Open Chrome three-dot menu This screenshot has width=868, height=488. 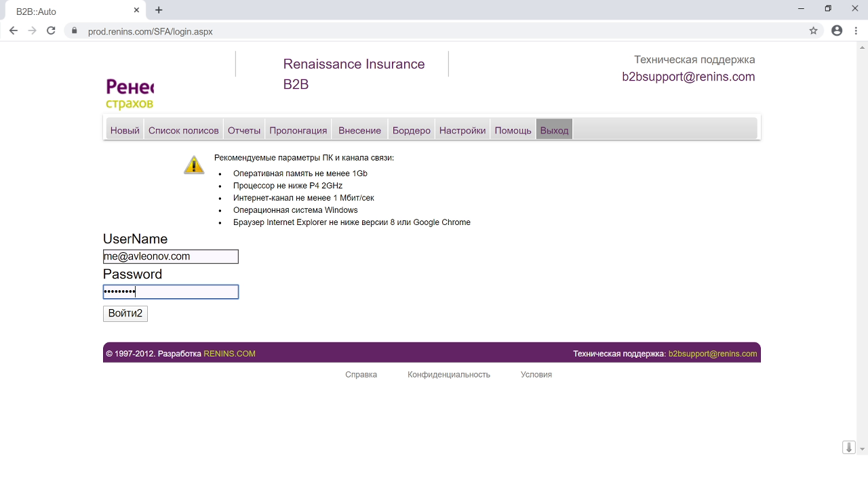click(x=856, y=30)
